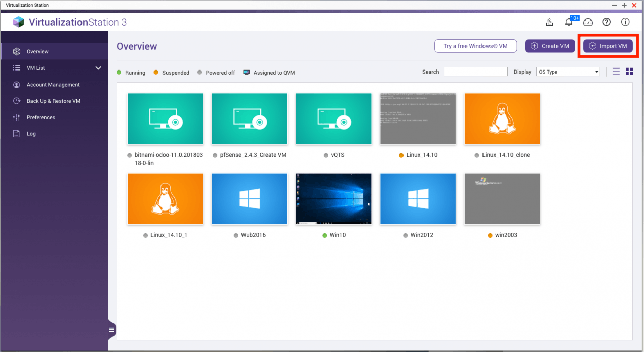Viewport: 644px width, 352px height.
Task: Select the Win10 VM thumbnail
Action: (334, 199)
